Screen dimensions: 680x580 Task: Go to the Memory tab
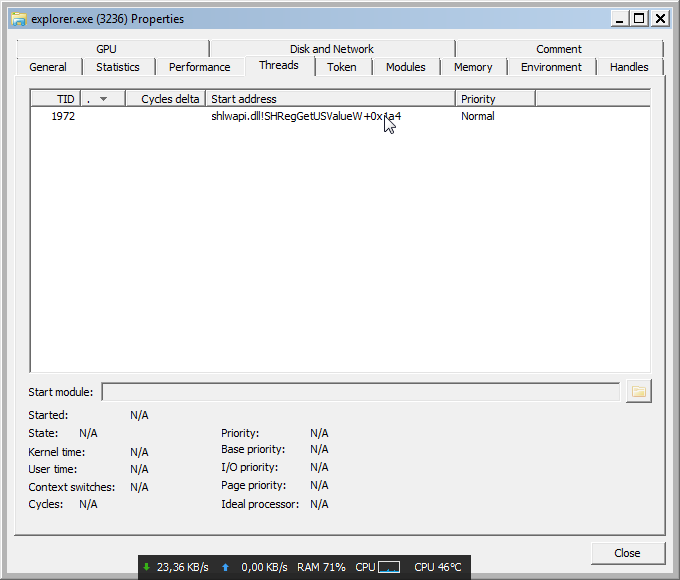[473, 67]
